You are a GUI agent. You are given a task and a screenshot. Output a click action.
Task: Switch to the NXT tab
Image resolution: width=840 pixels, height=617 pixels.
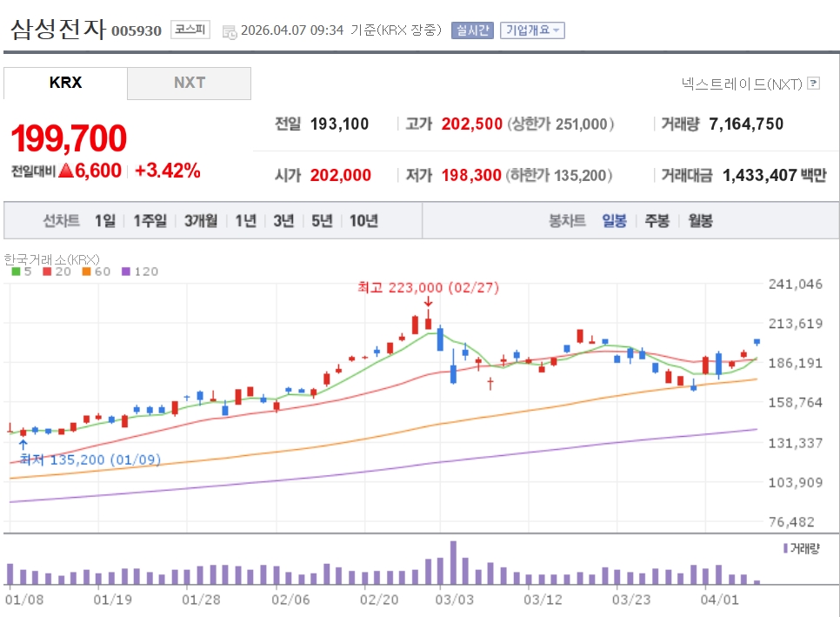[x=189, y=83]
